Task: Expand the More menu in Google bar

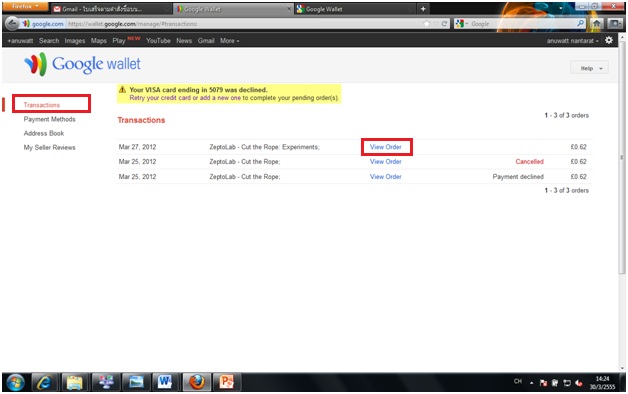Action: point(229,40)
